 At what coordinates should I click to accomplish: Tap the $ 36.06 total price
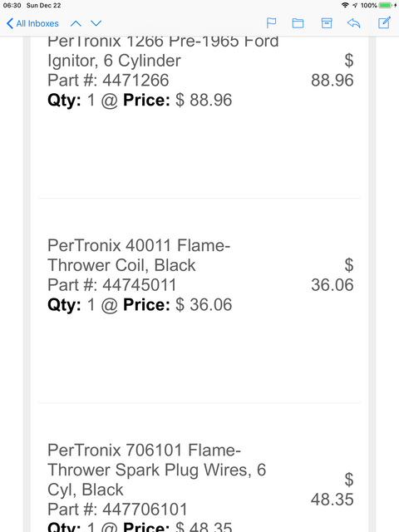332,275
